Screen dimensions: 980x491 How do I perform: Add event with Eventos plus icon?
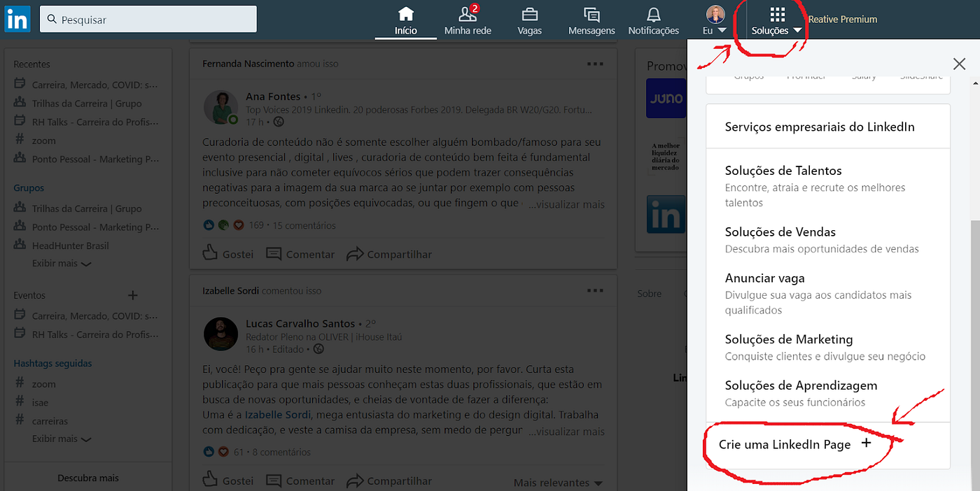(x=133, y=295)
